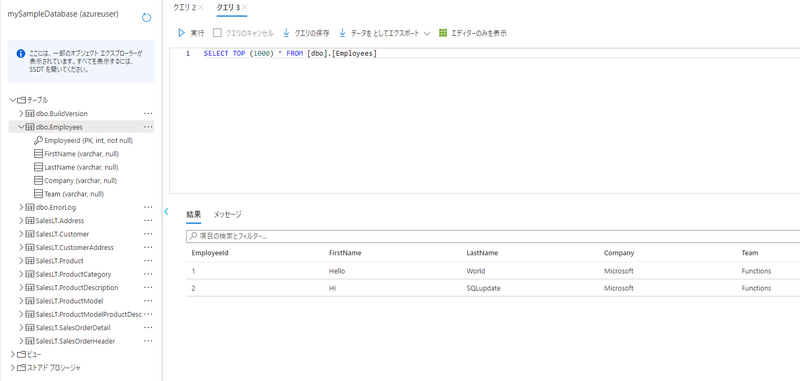This screenshot has height=381, width=800.
Task: Close the クエリ 2 tab
Action: (201, 7)
